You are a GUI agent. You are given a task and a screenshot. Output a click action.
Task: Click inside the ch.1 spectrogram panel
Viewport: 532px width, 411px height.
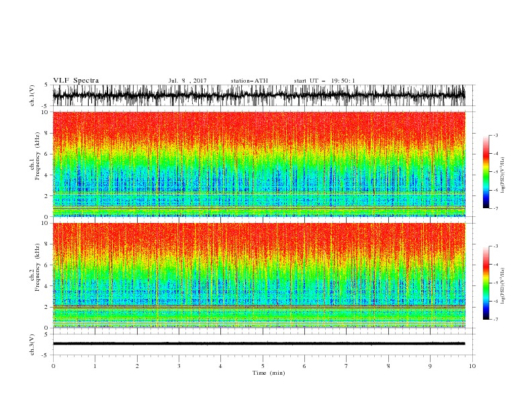[259, 164]
